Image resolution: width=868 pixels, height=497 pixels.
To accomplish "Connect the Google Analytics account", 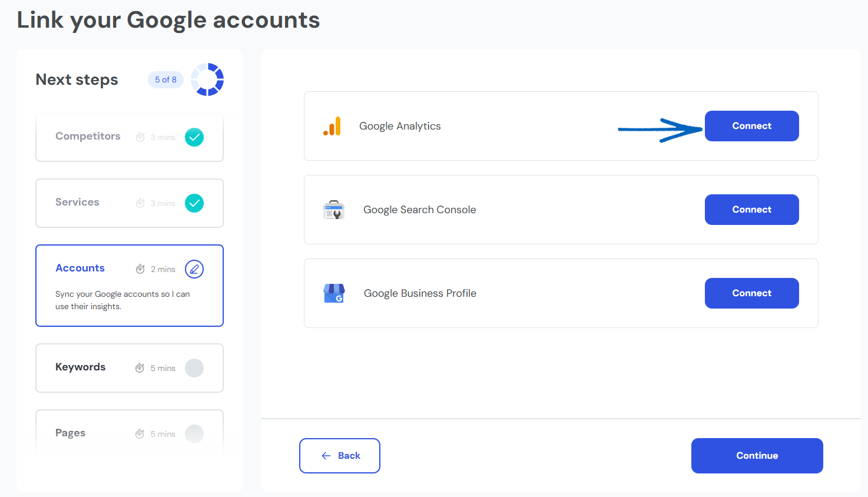I will point(751,126).
